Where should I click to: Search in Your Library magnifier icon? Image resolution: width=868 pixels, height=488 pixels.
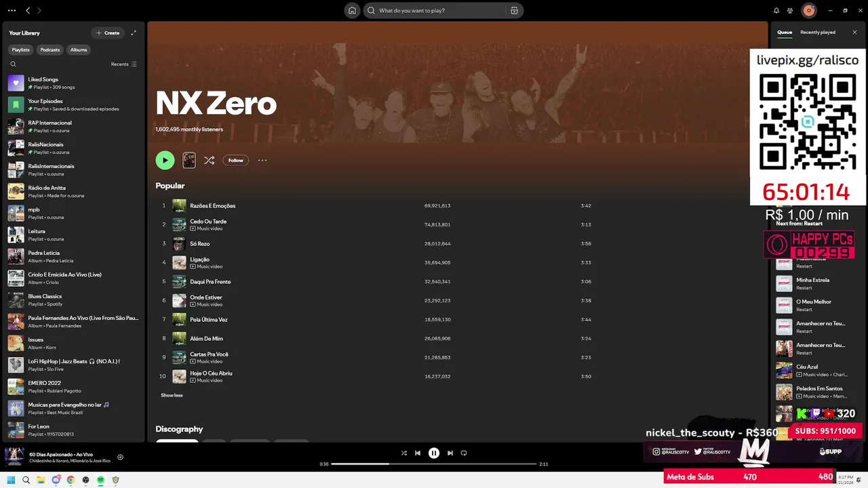[x=13, y=64]
